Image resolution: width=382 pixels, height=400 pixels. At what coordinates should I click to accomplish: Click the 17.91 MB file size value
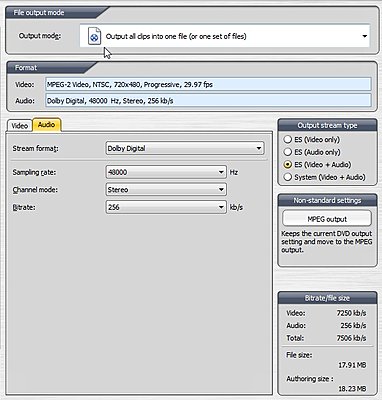(x=352, y=365)
